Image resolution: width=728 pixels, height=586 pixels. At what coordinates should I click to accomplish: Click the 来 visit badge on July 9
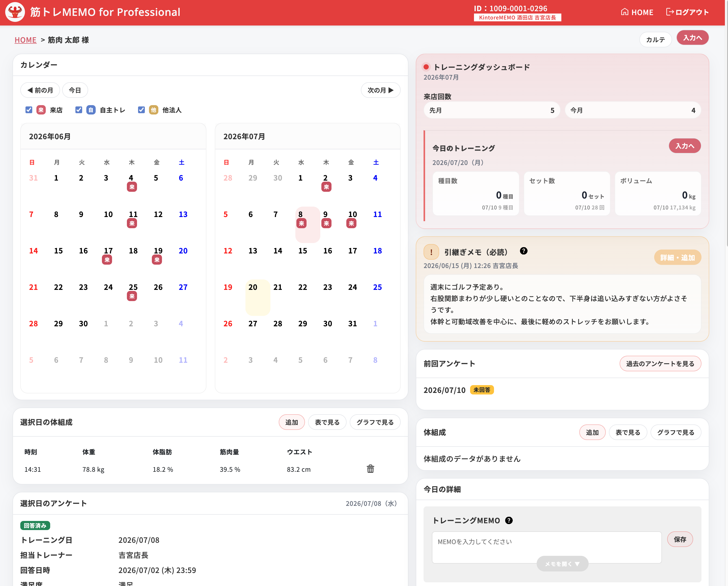(x=326, y=223)
